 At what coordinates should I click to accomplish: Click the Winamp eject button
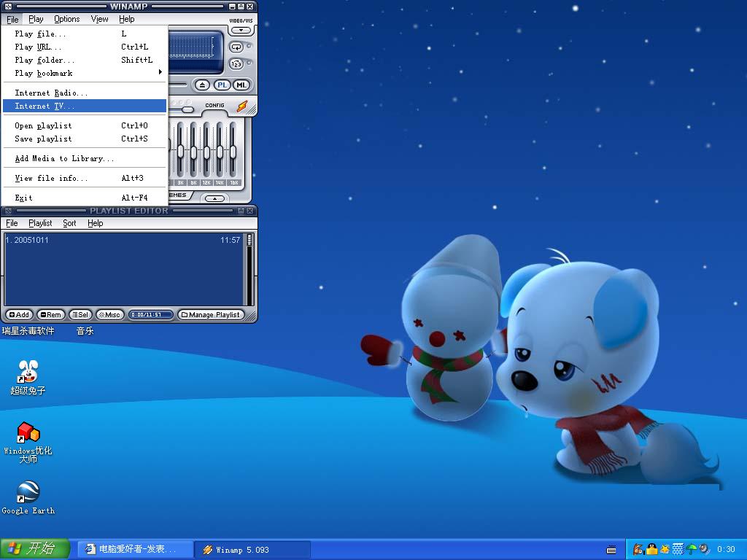pyautogui.click(x=202, y=85)
